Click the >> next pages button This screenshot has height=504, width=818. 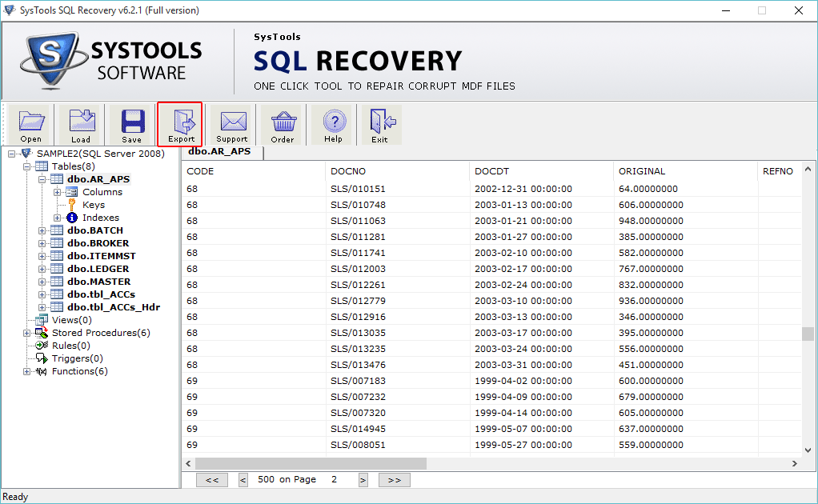[394, 479]
